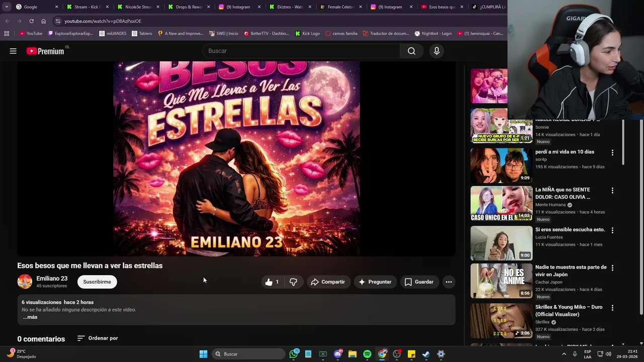The width and height of the screenshot is (644, 362).
Task: Open the BetterTTV Dashboard bookmark
Action: 266,34
